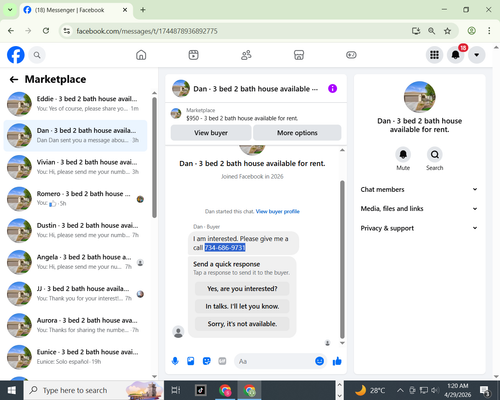Open Aurora's conversation in the list

pyautogui.click(x=75, y=325)
